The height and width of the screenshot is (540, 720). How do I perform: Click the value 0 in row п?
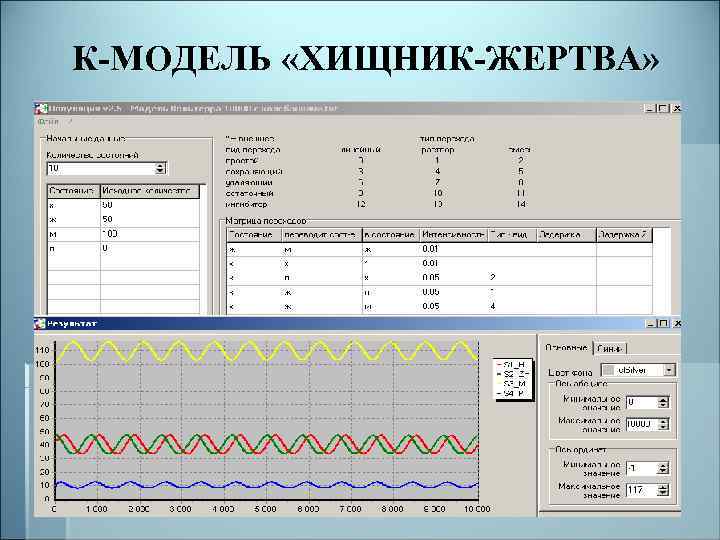click(x=105, y=248)
